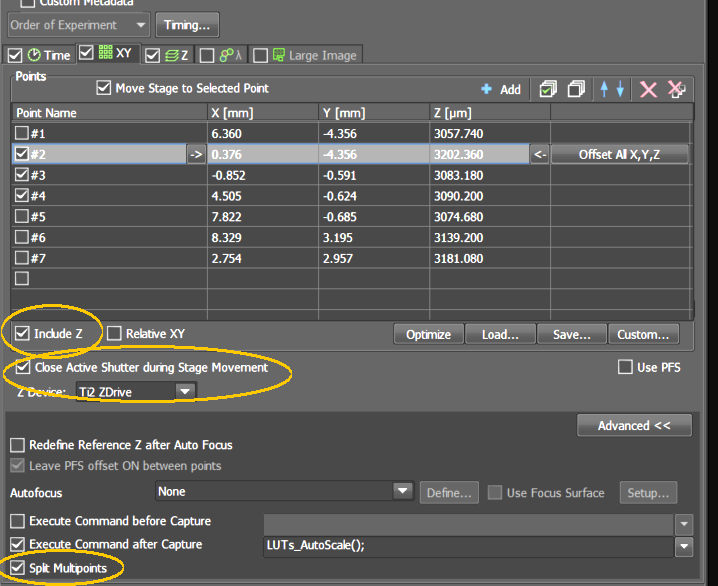Enable the Use PFS checkbox

[x=625, y=367]
